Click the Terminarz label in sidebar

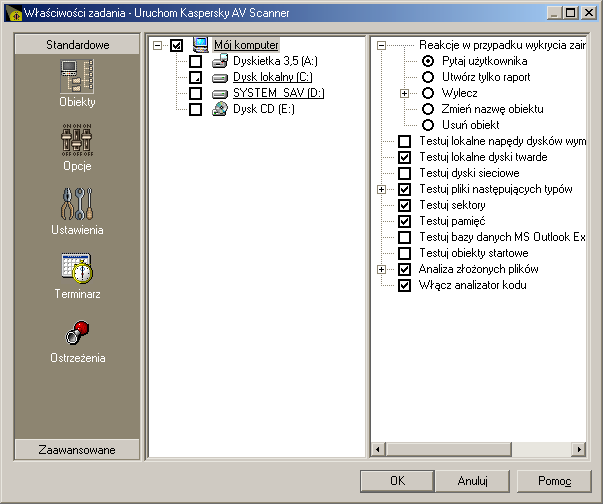[x=77, y=294]
